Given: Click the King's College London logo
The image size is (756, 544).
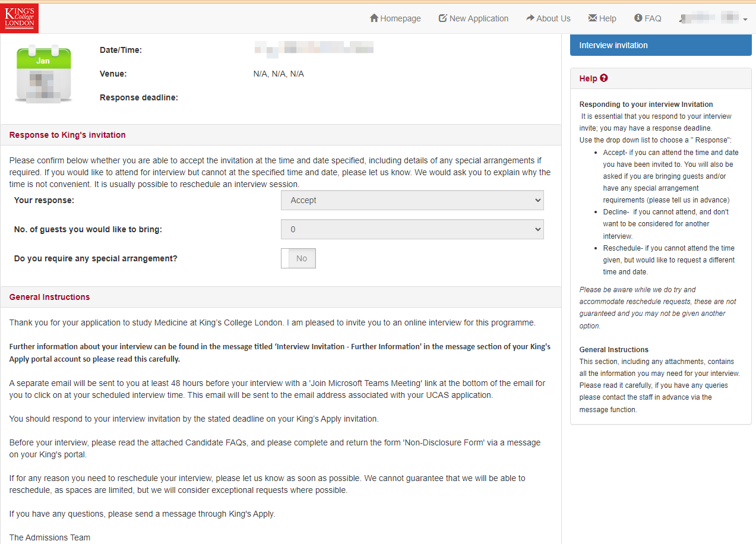Looking at the screenshot, I should pos(19,18).
